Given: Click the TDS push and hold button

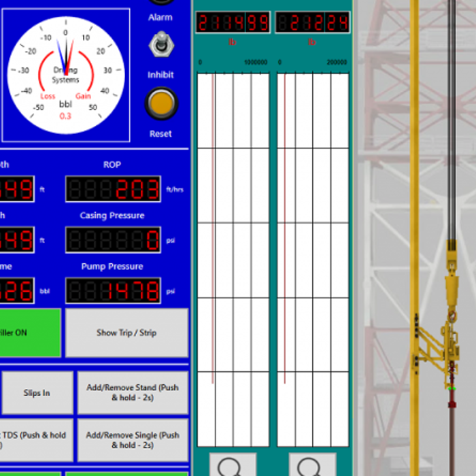Looking at the screenshot, I should (x=36, y=440).
